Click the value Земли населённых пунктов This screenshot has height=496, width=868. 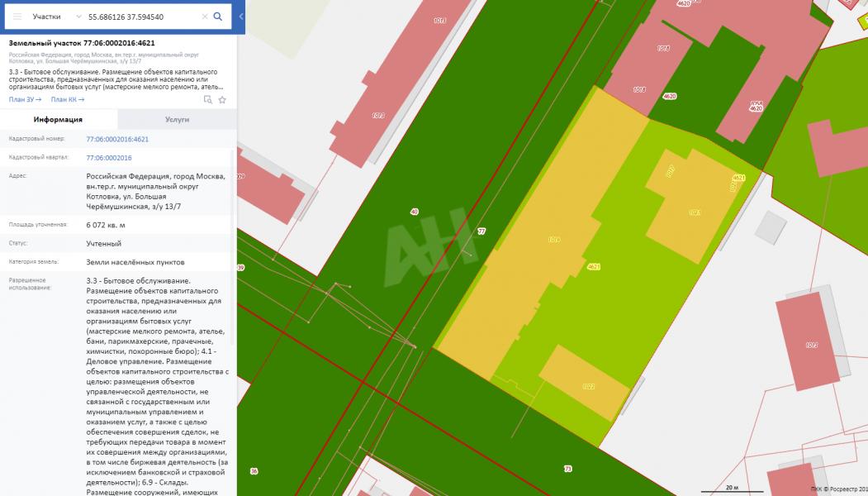(x=135, y=262)
